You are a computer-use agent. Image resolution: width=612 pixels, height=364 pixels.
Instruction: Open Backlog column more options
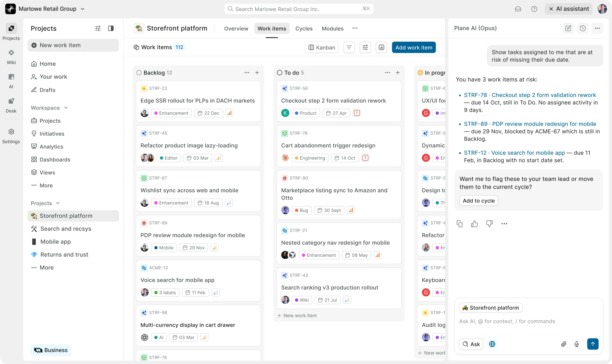(x=247, y=73)
